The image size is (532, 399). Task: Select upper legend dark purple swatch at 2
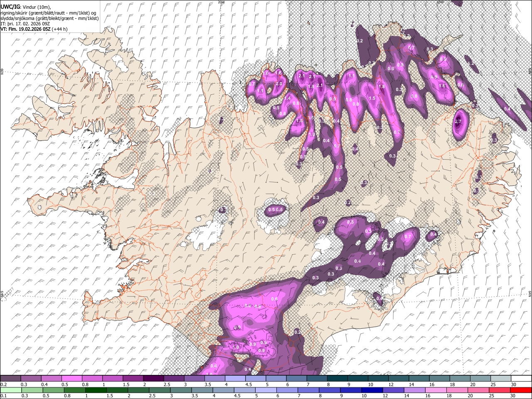(x=153, y=379)
